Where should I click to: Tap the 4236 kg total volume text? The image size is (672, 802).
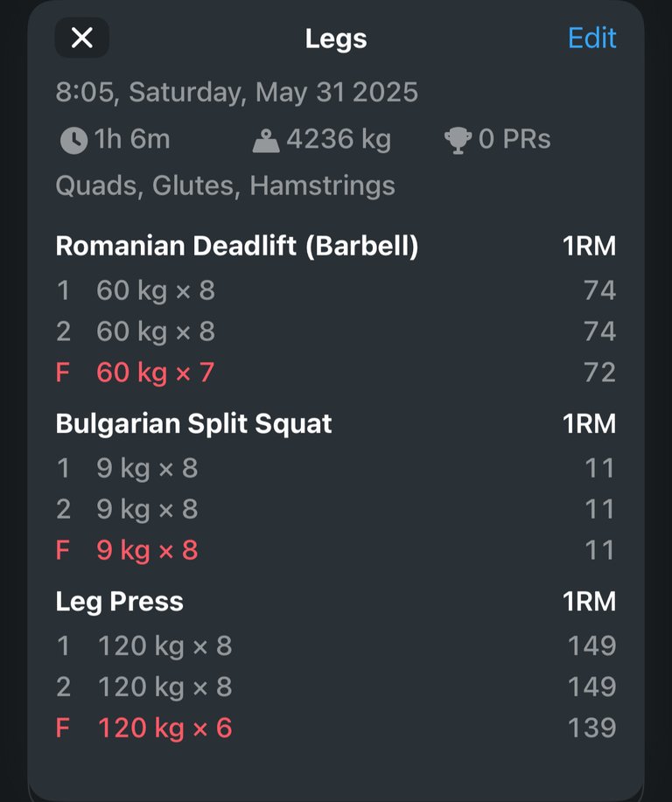(x=339, y=139)
